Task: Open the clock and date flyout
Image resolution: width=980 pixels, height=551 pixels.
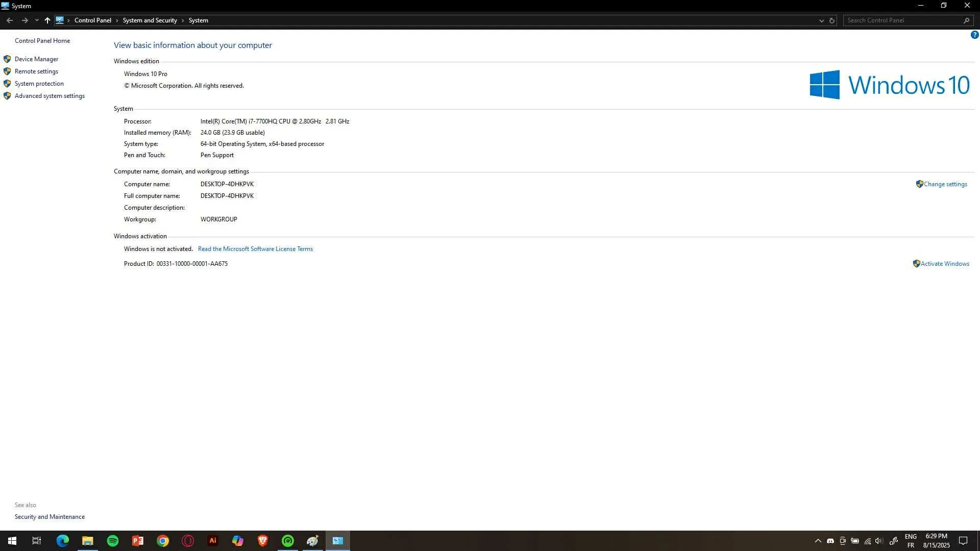Action: (937, 541)
